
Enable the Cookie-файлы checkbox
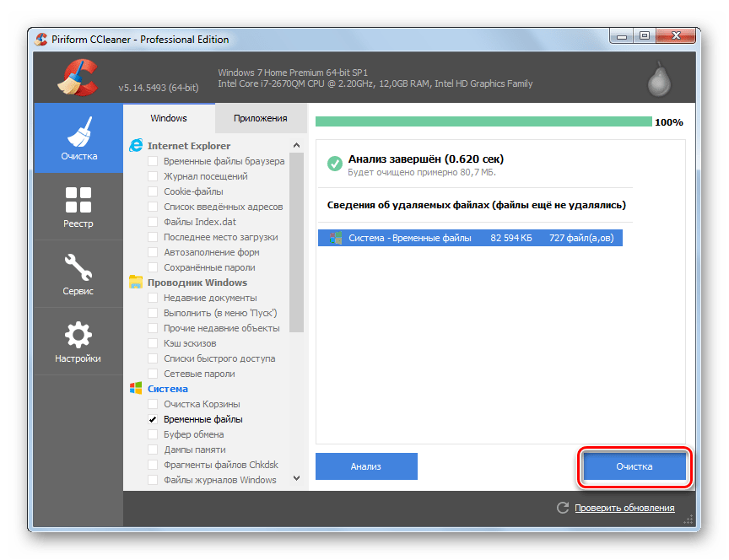pos(153,191)
